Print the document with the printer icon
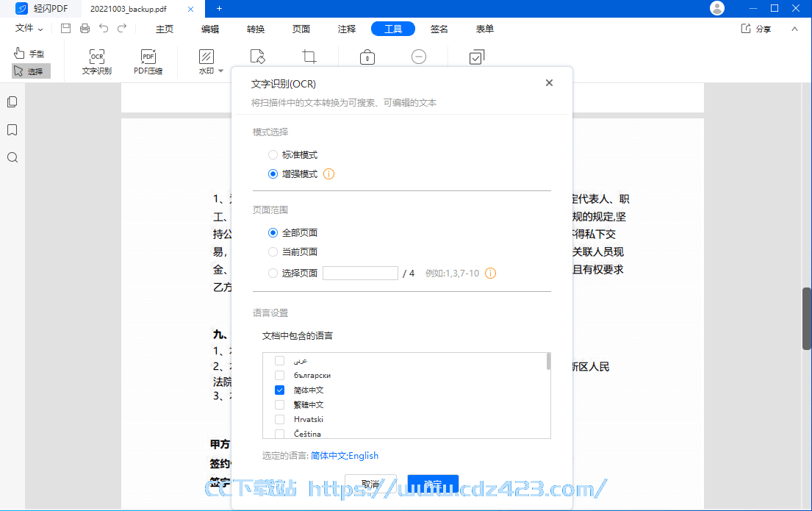The height and width of the screenshot is (511, 812). [85, 29]
